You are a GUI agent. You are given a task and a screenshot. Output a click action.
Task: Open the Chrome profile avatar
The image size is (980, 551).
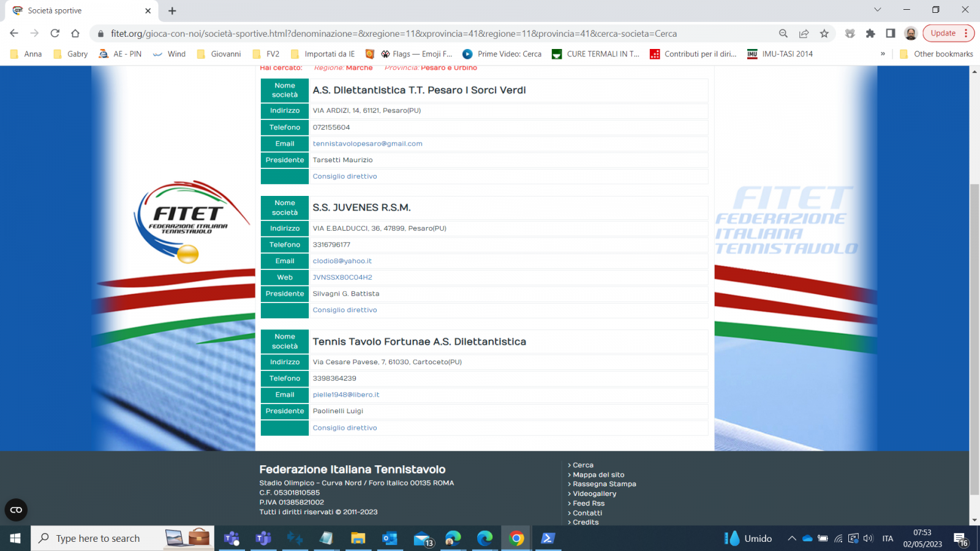click(x=911, y=34)
